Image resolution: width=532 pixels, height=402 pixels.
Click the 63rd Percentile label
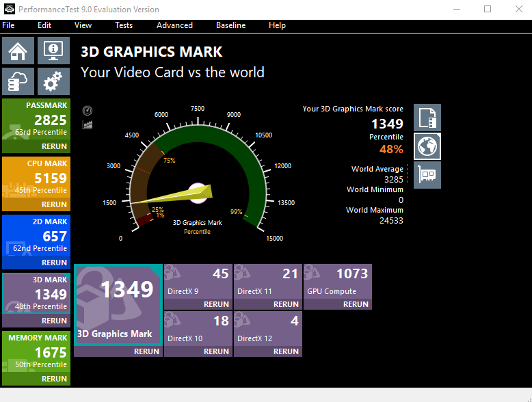[41, 132]
